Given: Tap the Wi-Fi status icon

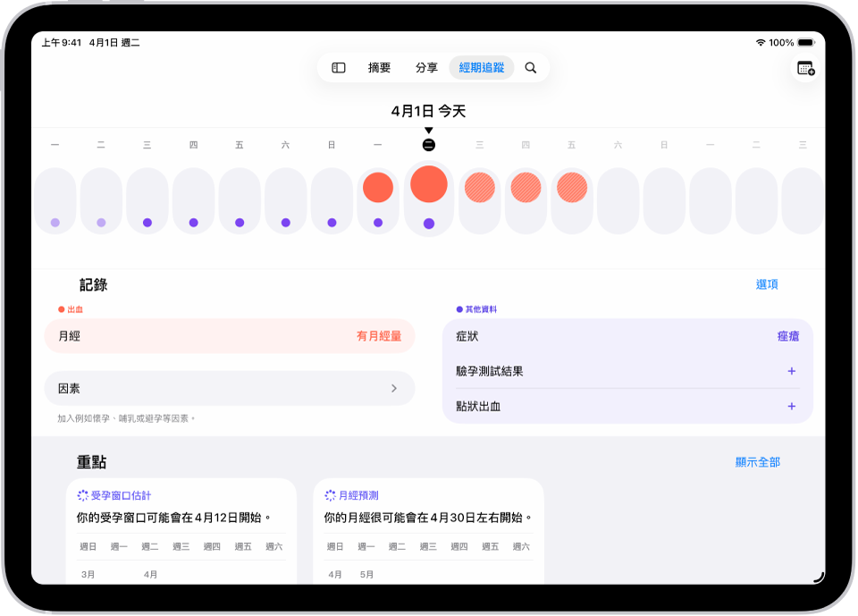Looking at the screenshot, I should [761, 40].
